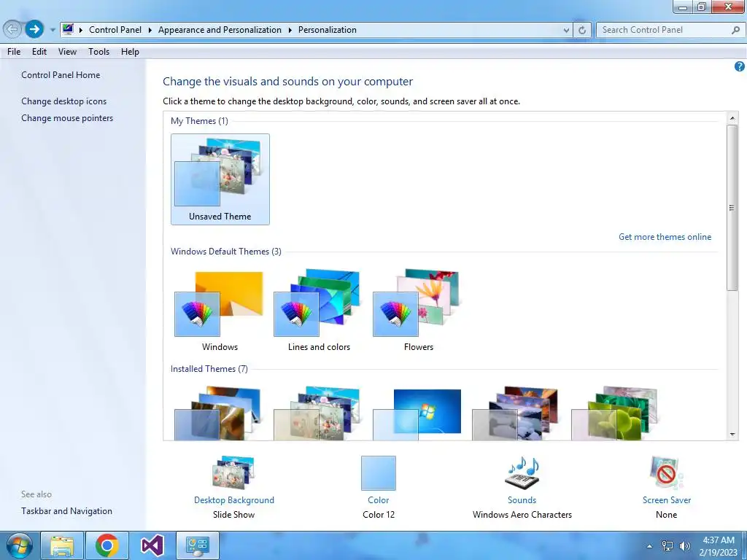Open the clock showing 4:37 AM
This screenshot has width=747, height=560.
click(719, 546)
